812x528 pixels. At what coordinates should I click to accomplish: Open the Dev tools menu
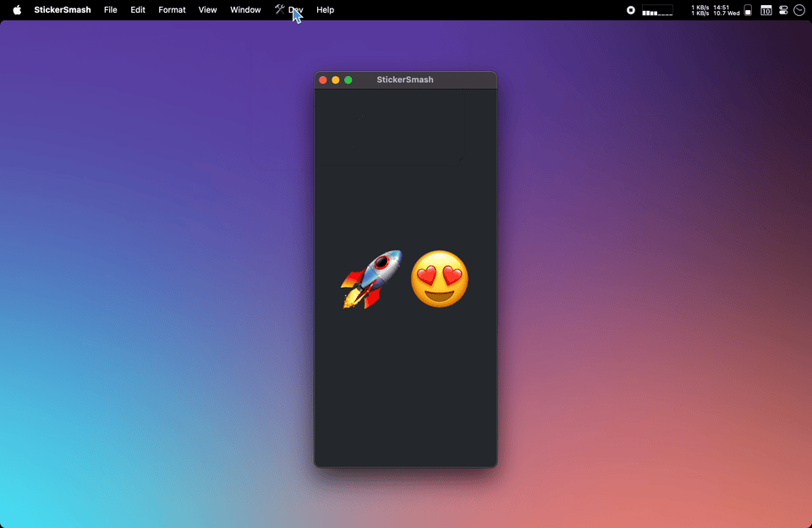(289, 10)
